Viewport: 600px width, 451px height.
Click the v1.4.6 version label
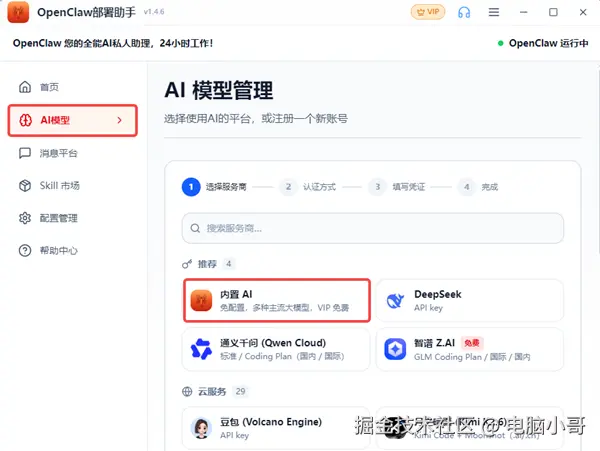(x=154, y=12)
